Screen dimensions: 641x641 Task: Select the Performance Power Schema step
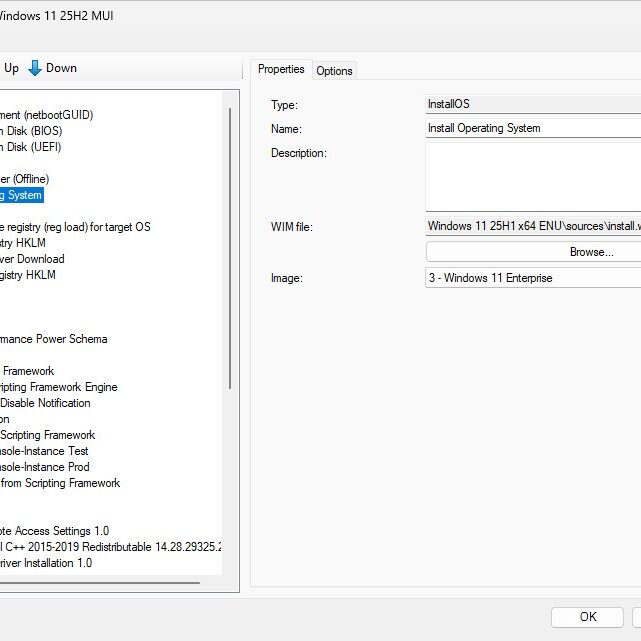coord(53,339)
